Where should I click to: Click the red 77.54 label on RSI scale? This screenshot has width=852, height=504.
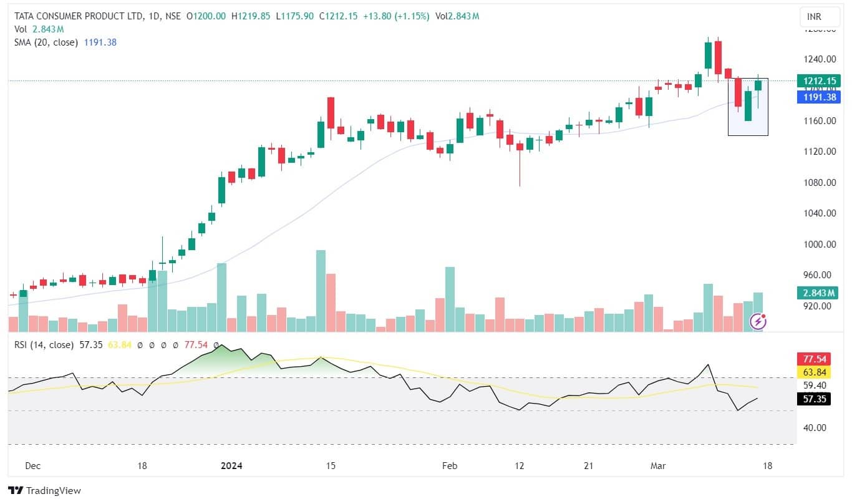tap(813, 359)
